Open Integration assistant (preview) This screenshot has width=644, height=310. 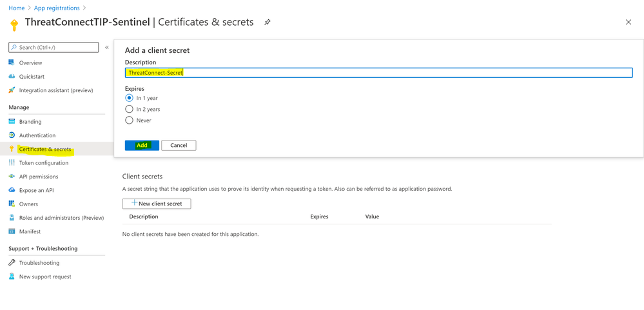[x=57, y=90]
